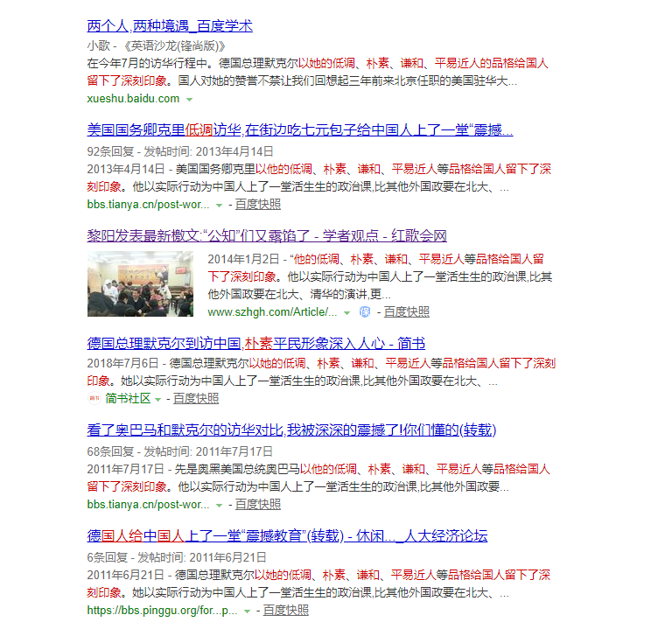Open the result about 美国国务卿克里低调访华
Image resolution: width=672 pixels, height=629 pixels.
(x=300, y=129)
